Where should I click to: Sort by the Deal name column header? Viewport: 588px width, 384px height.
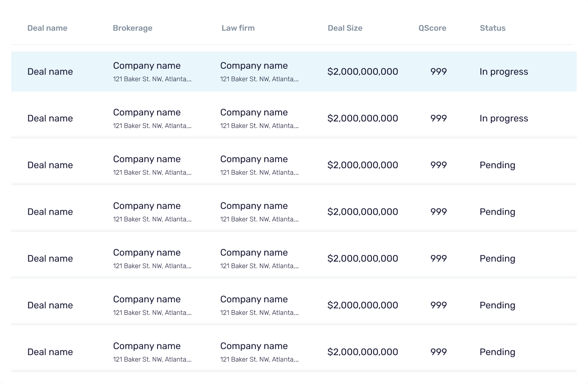47,28
